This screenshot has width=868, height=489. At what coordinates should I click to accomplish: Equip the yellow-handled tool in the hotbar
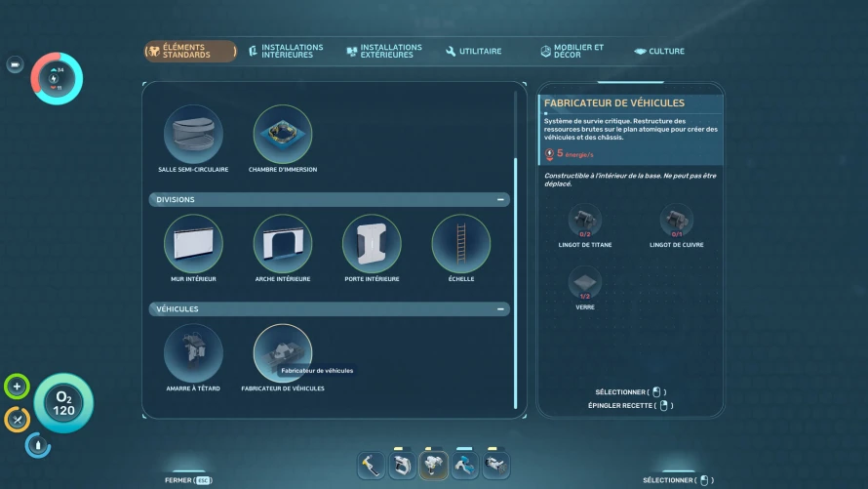pyautogui.click(x=371, y=466)
